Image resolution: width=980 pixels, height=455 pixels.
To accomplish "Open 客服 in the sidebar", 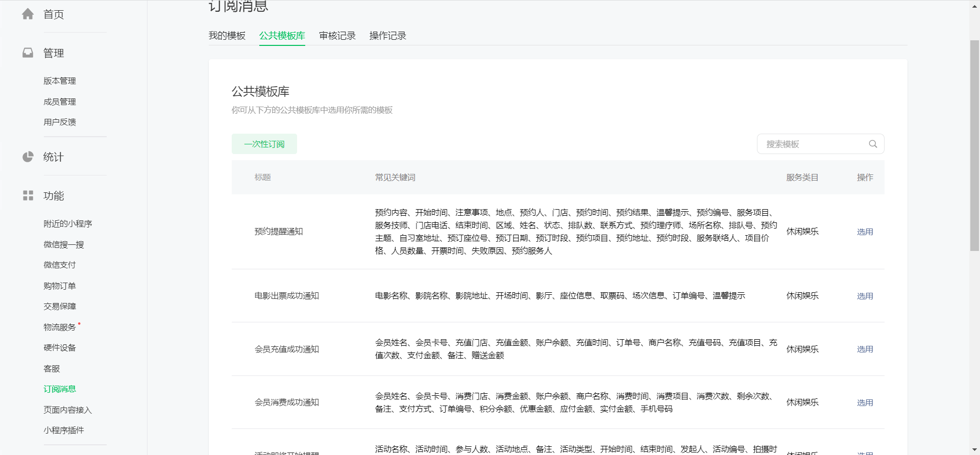I will (52, 368).
